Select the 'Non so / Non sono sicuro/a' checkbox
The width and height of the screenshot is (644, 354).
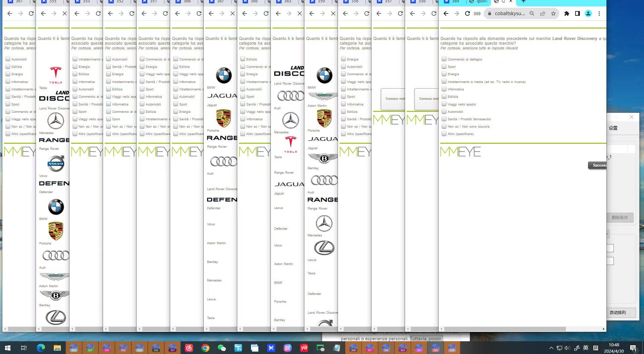pos(444,126)
